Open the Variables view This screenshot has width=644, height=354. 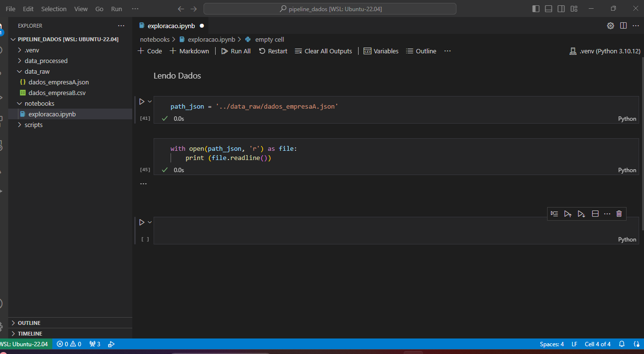[381, 51]
